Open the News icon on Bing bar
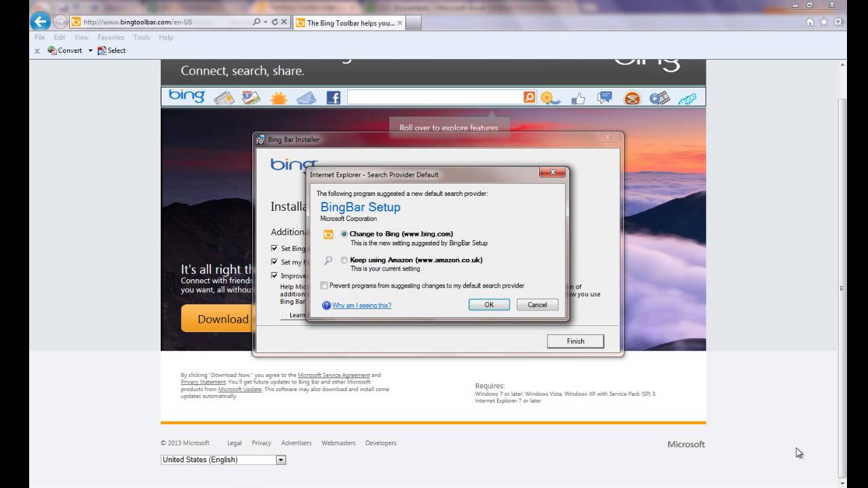 click(x=224, y=98)
